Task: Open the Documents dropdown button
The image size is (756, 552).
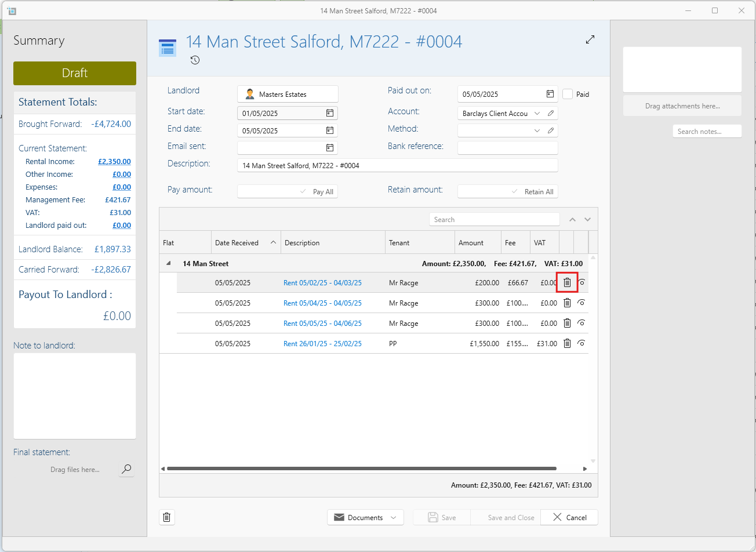Action: [366, 517]
